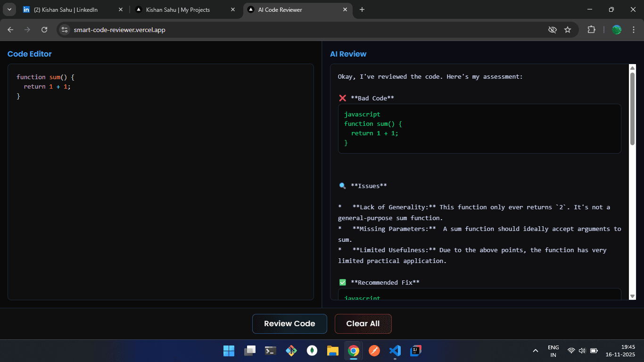
Task: Toggle tracking protection via the eye icon
Action: tap(552, 29)
